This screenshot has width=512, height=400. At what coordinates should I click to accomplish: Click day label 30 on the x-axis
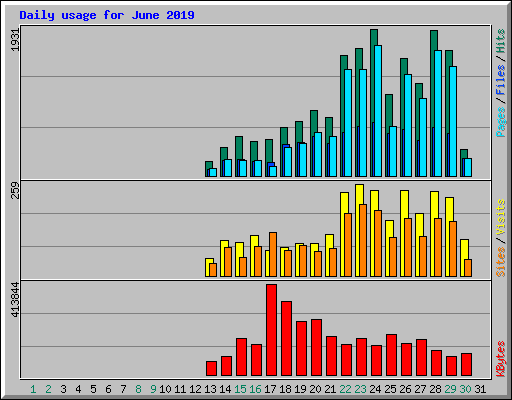(465, 389)
